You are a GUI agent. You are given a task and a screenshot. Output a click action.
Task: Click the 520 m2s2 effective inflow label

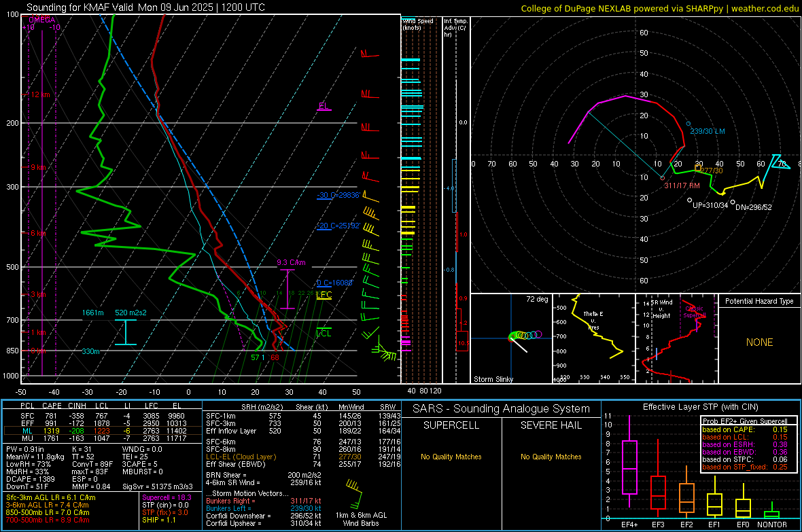point(130,313)
